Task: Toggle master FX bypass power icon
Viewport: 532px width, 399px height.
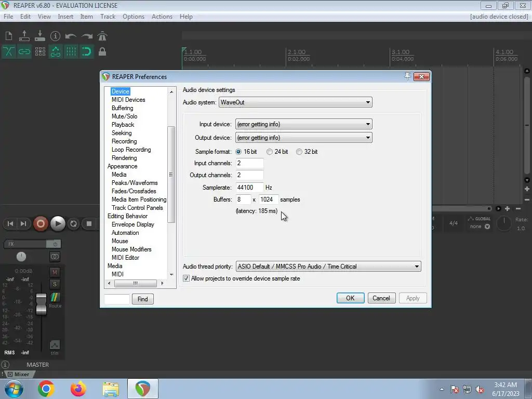Action: (x=55, y=244)
